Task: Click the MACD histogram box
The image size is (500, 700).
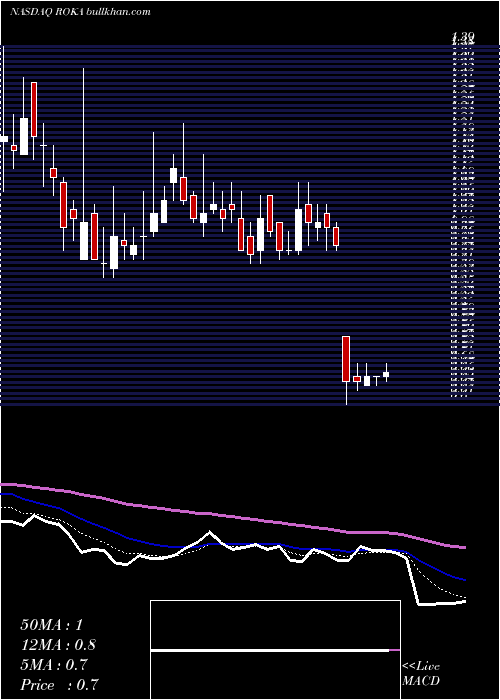Action: 275,650
